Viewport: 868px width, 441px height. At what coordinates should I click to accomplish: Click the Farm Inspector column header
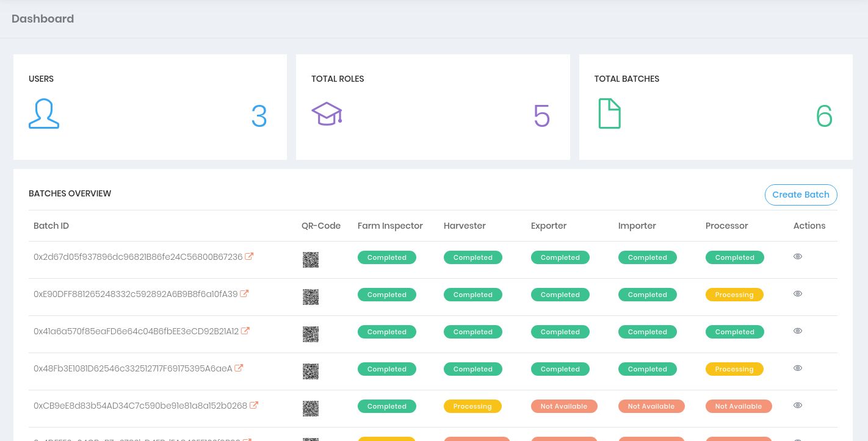(390, 226)
